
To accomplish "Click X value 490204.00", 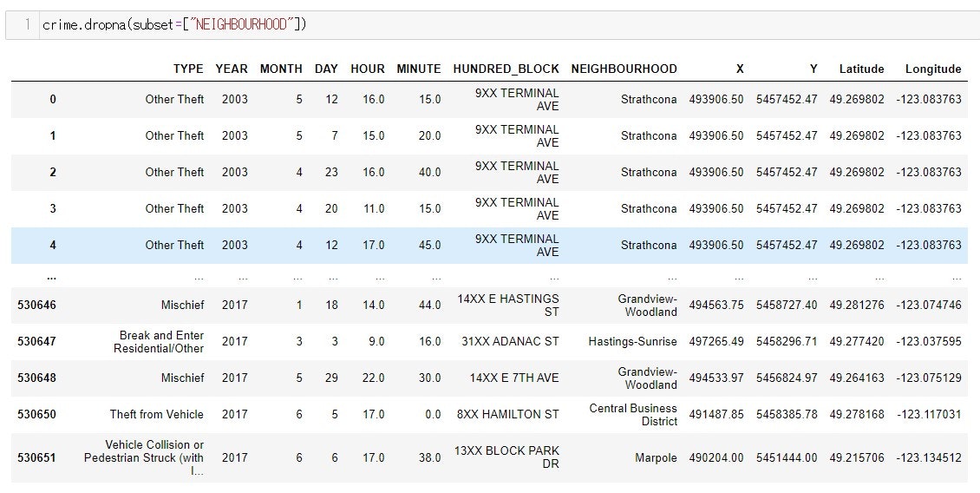I will coord(716,457).
